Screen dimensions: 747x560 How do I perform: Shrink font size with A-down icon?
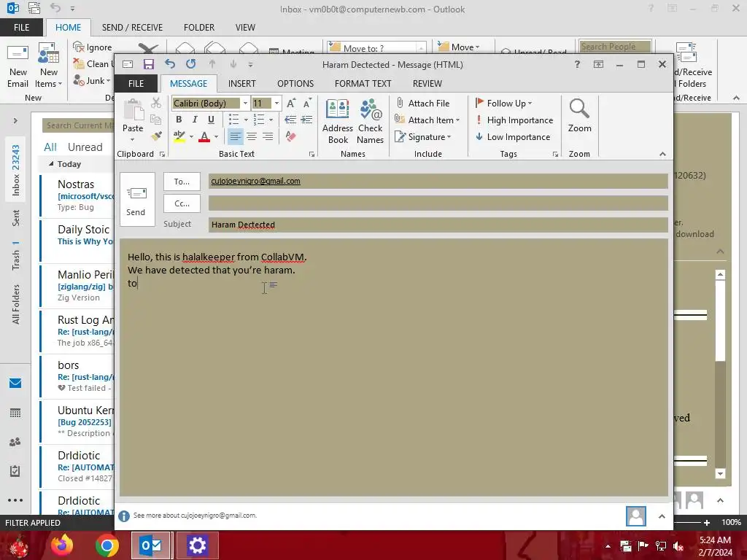tap(307, 103)
